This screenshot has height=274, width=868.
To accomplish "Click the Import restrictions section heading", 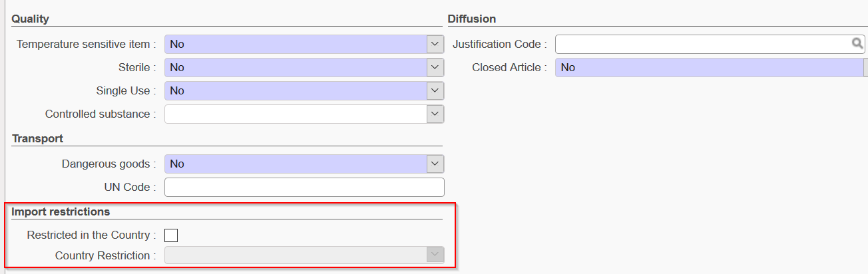I will [x=61, y=211].
